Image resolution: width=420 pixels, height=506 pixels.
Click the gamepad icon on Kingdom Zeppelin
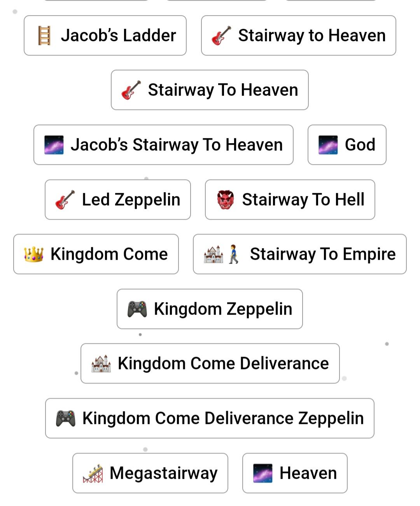(x=137, y=309)
